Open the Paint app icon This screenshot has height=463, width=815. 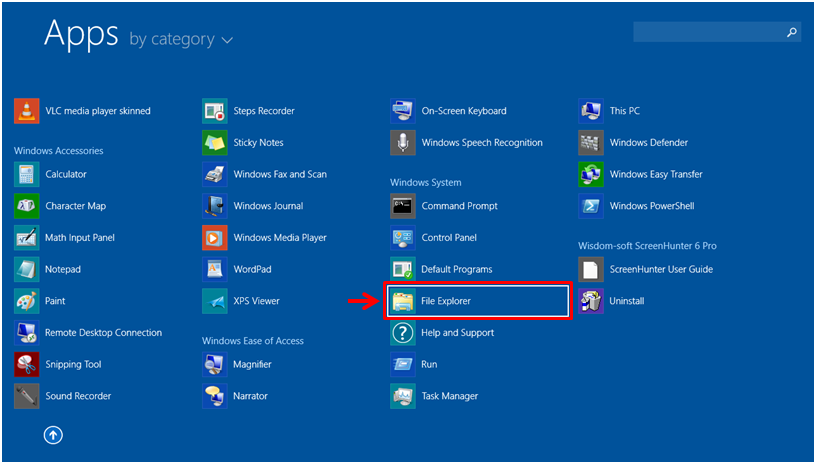tap(27, 301)
